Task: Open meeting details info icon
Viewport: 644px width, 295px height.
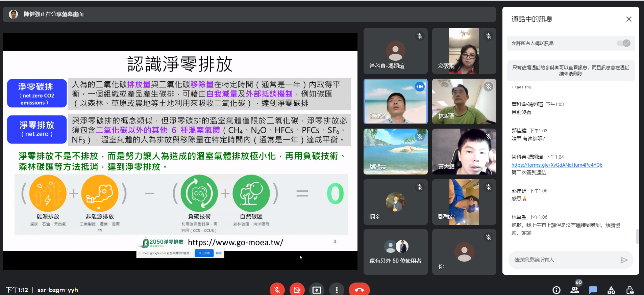Action: point(556,290)
